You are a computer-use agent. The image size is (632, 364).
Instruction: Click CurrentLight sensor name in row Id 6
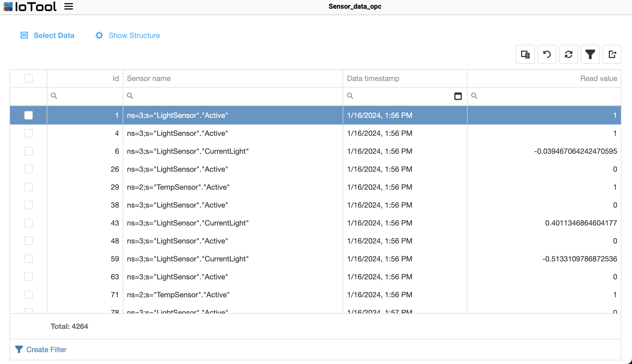[x=188, y=151]
